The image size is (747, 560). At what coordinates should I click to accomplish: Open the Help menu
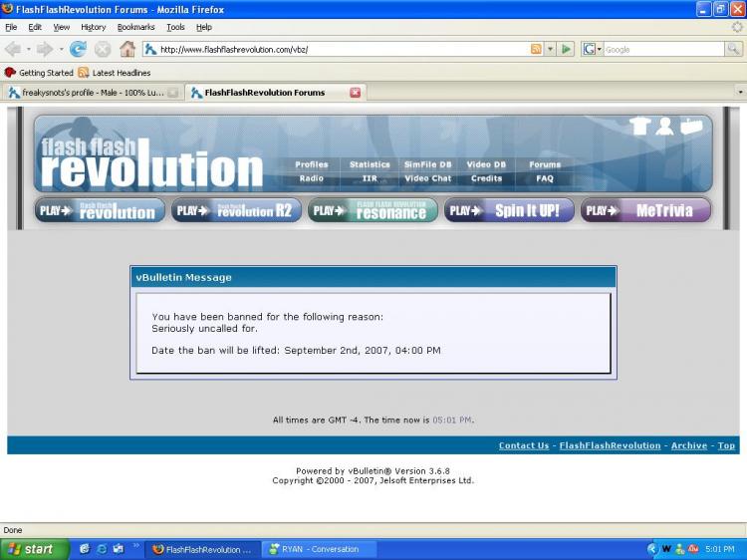(x=204, y=27)
